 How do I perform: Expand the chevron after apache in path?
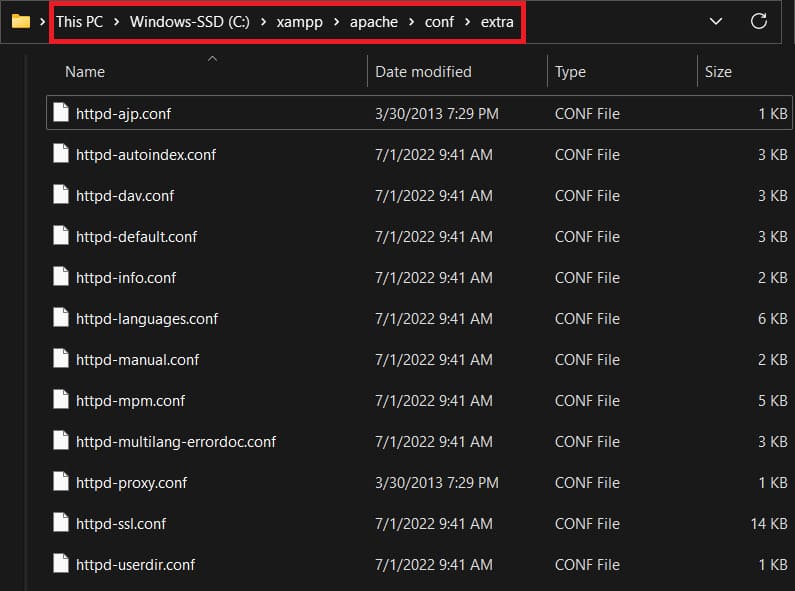(412, 22)
